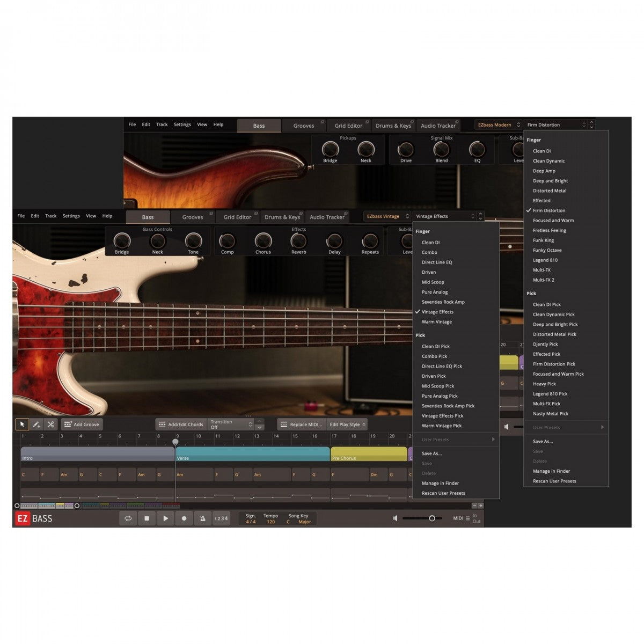Open the Settings menu in front window

(x=71, y=216)
